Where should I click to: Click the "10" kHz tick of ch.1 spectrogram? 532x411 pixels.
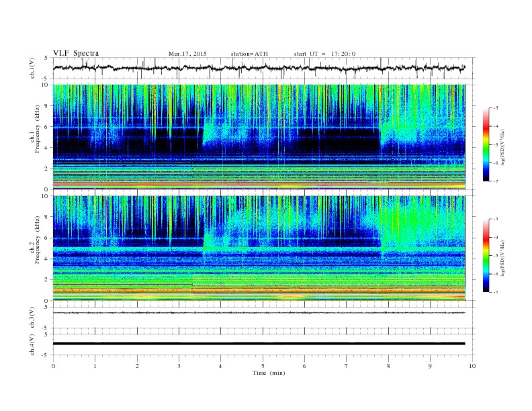tap(45, 85)
